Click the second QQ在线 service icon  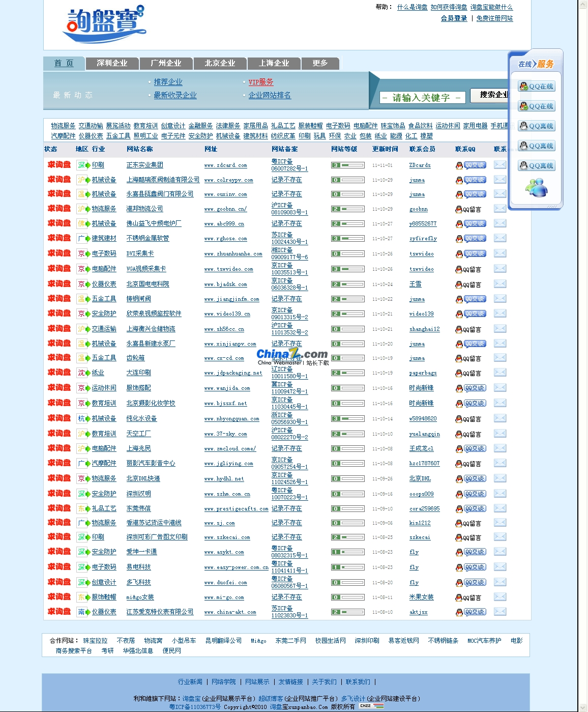point(536,106)
